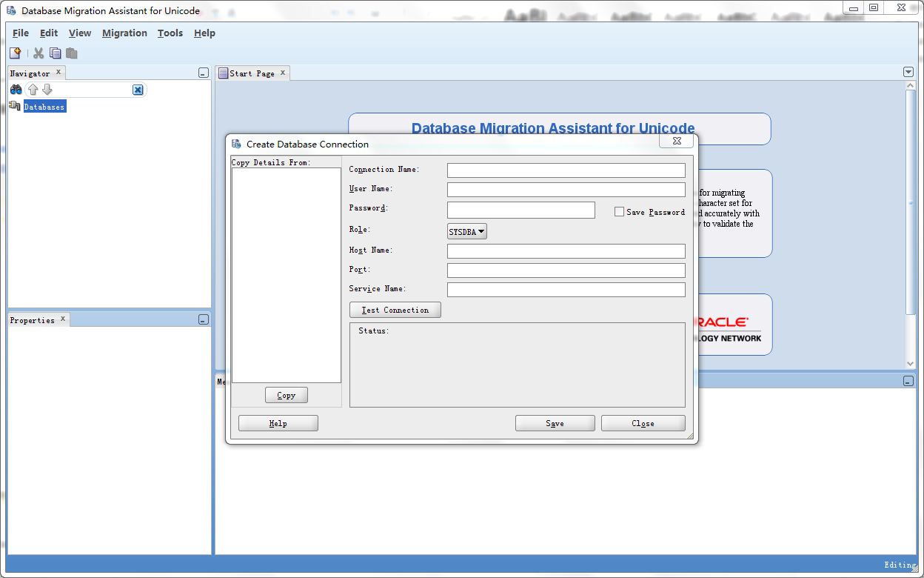The width and height of the screenshot is (924, 578).
Task: Close the Create Database Connection dialog via X
Action: tap(677, 140)
